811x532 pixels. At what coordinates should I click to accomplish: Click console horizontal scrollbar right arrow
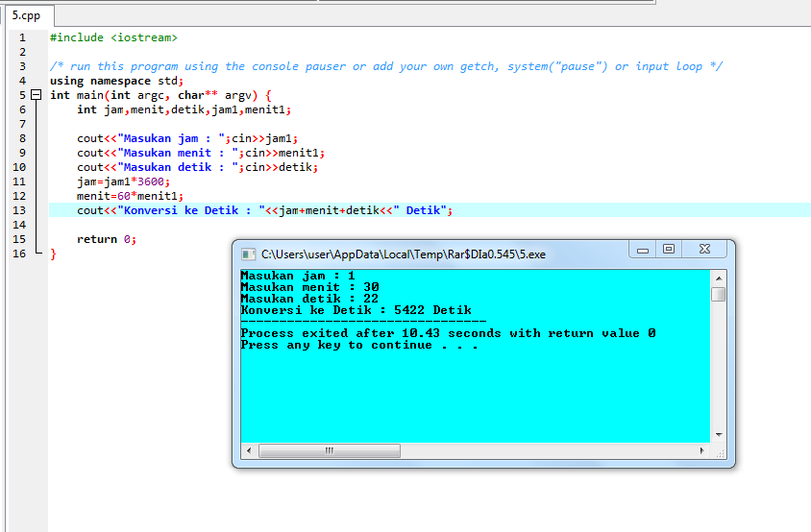tap(701, 450)
